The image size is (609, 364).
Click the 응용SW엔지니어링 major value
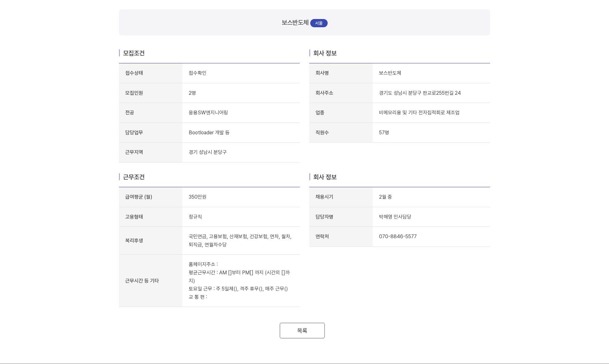coord(208,112)
